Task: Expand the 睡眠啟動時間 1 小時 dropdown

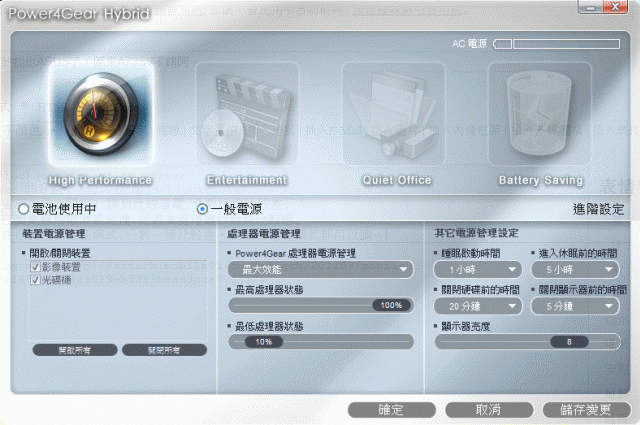Action: tap(478, 269)
